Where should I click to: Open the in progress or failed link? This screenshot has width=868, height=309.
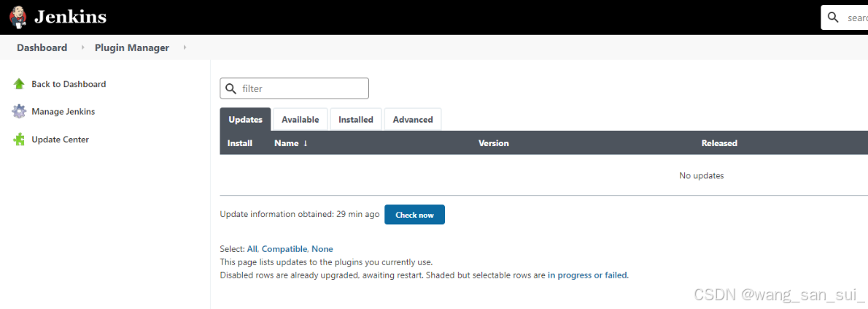(x=587, y=275)
